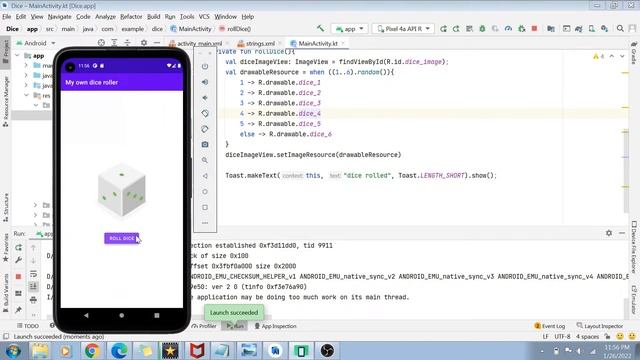Click the emulator toolbar Home circle
Image resolution: width=640 pixels, height=360 pixels.
[x=205, y=192]
